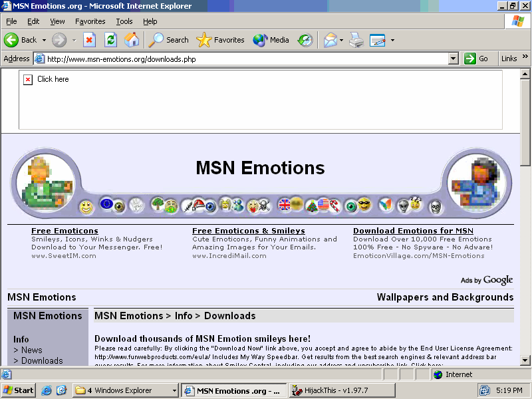The width and height of the screenshot is (532, 399).
Task: Open the 'Free Emoticons' ad link
Action: [65, 231]
